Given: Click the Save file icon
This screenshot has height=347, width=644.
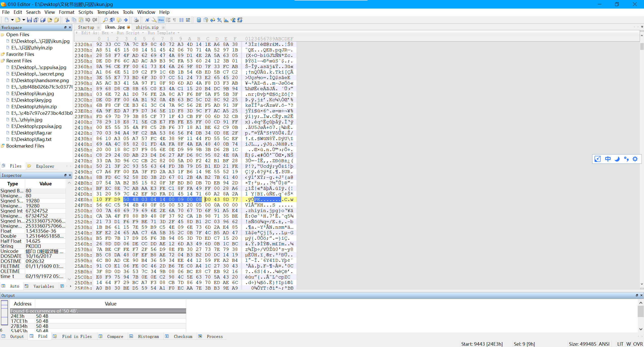Looking at the screenshot, I should 29,20.
